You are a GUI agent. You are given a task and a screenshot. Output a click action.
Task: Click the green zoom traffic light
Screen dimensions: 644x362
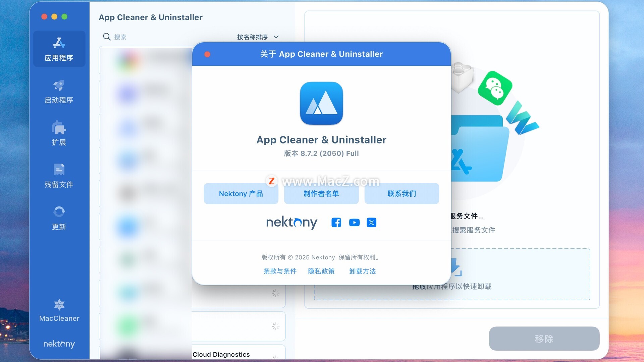(x=64, y=17)
